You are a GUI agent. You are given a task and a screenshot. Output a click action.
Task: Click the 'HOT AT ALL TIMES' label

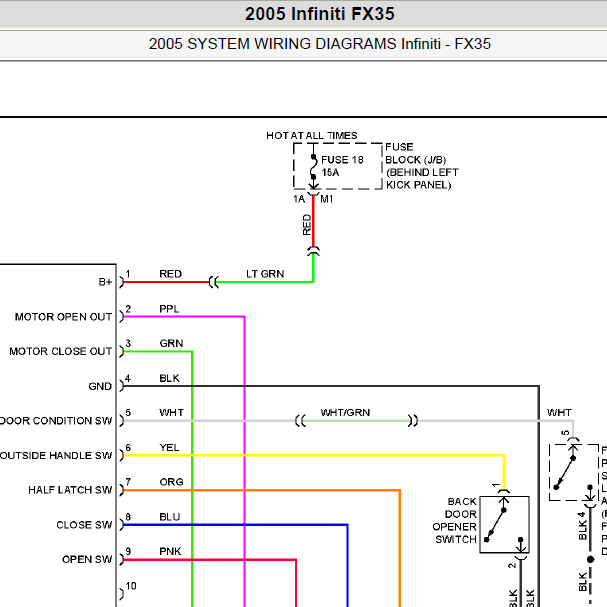(x=312, y=135)
